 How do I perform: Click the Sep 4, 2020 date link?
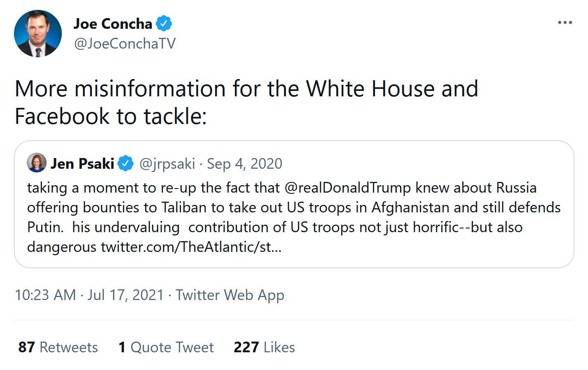[245, 163]
